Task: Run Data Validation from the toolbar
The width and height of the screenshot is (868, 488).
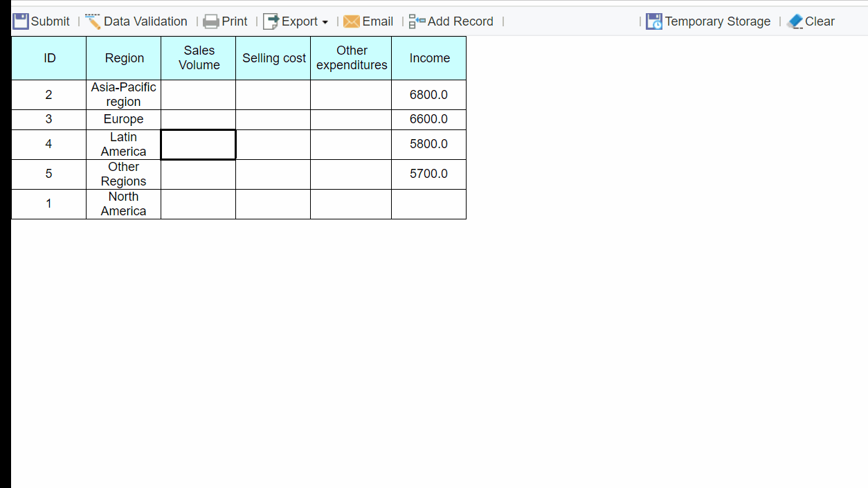Action: 145,21
